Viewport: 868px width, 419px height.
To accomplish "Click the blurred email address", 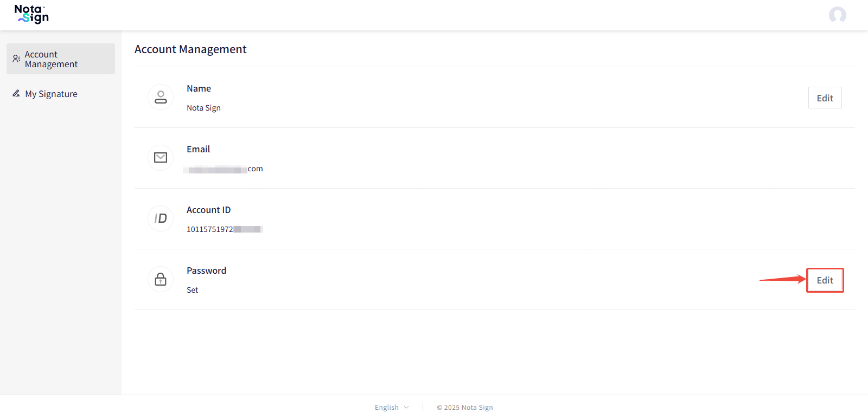I will (x=224, y=169).
